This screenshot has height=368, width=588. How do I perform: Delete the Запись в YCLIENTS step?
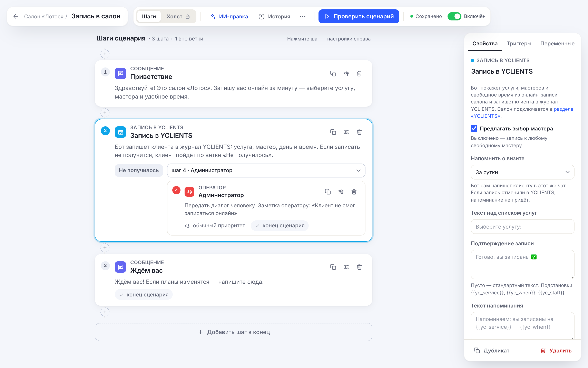click(x=359, y=132)
